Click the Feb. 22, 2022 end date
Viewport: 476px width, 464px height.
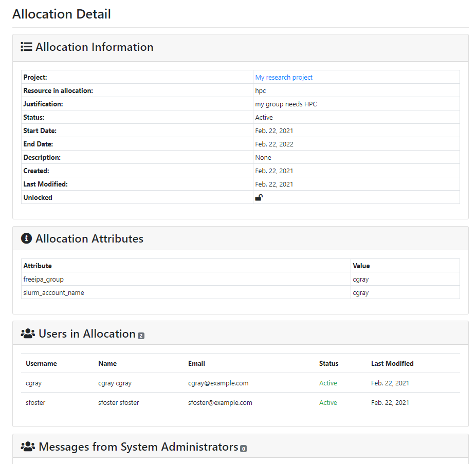click(274, 144)
